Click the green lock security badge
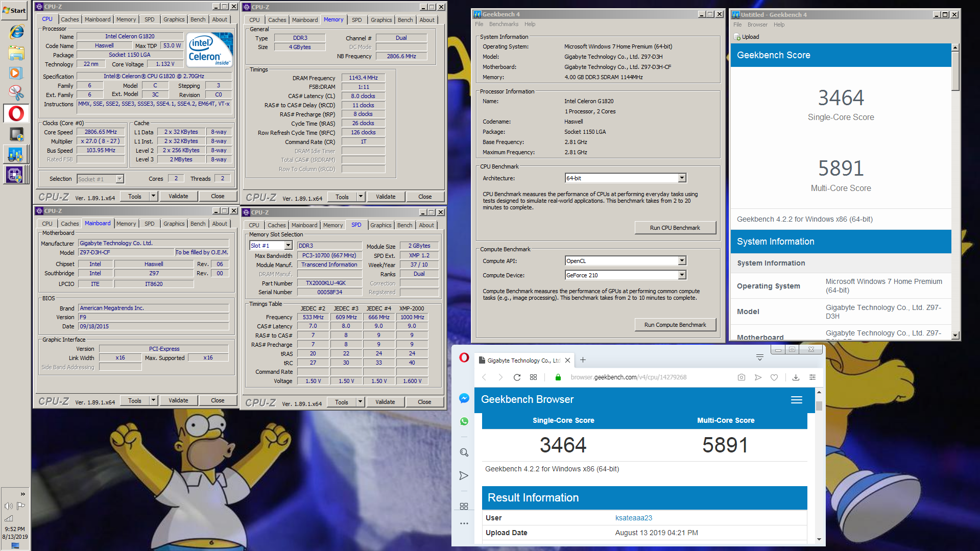The image size is (980, 551). pyautogui.click(x=558, y=377)
